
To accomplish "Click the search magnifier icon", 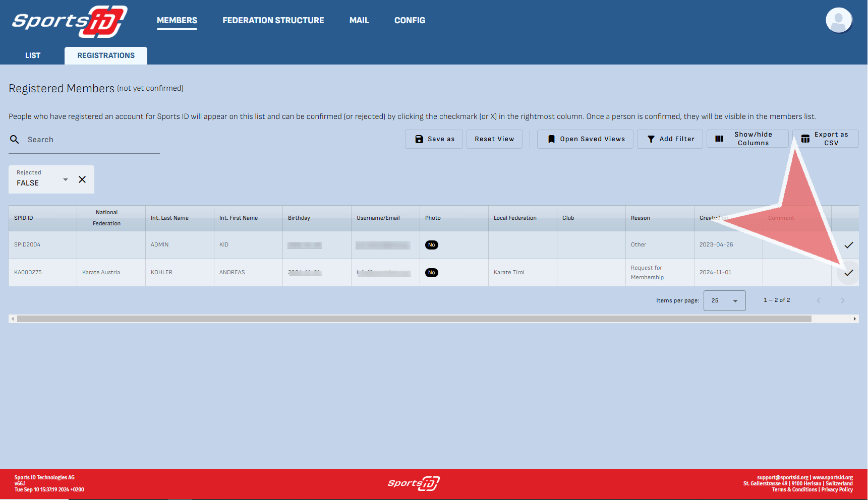I will (x=15, y=140).
